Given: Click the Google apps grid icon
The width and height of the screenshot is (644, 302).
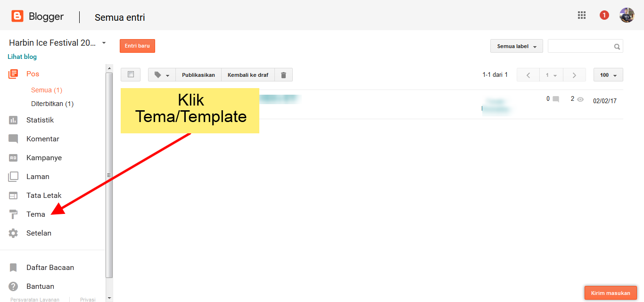Looking at the screenshot, I should point(582,15).
